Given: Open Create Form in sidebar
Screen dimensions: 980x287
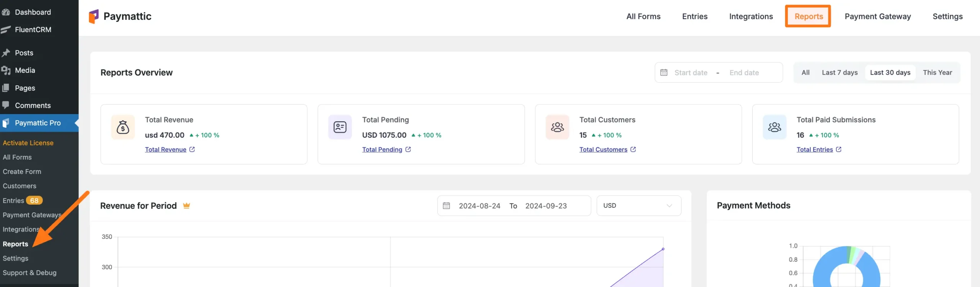Looking at the screenshot, I should 22,172.
